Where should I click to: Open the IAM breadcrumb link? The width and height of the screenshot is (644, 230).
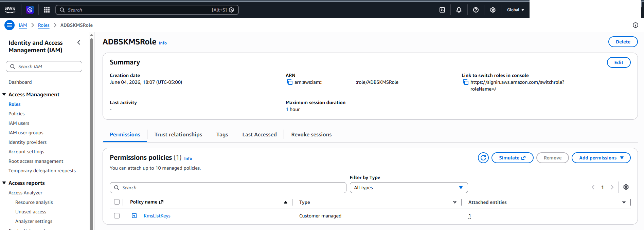click(x=23, y=25)
